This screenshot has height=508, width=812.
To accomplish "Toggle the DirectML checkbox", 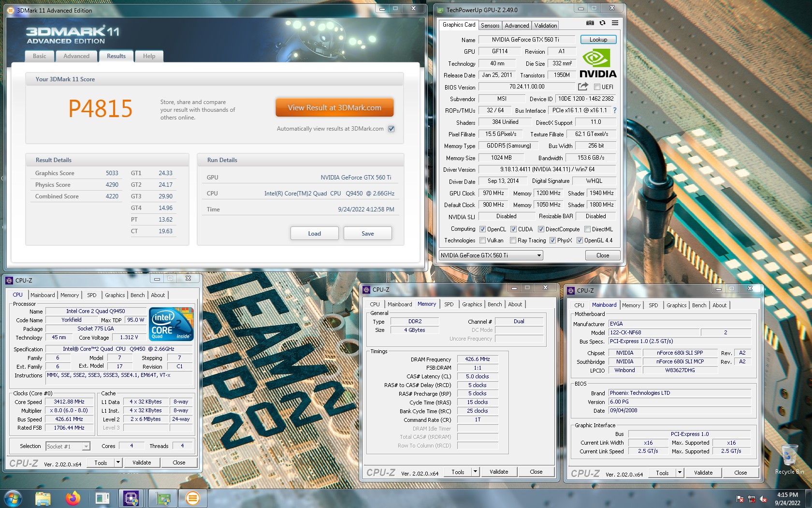I will 587,229.
